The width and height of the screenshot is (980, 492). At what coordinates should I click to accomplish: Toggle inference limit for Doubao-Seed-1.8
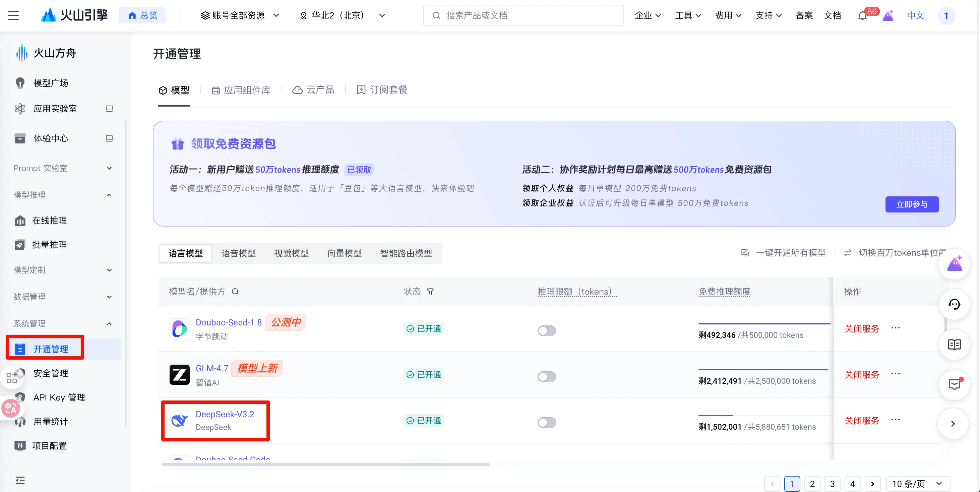547,330
